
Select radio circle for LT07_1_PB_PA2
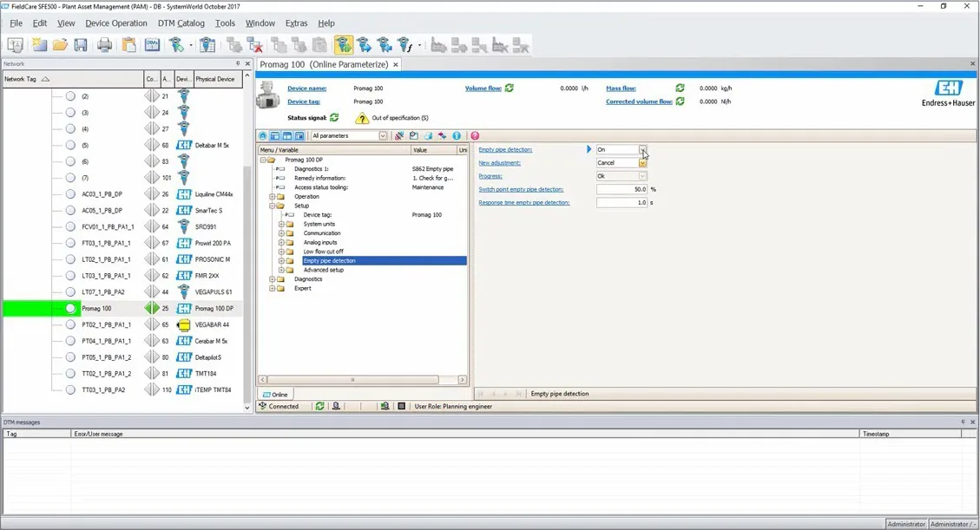click(70, 291)
